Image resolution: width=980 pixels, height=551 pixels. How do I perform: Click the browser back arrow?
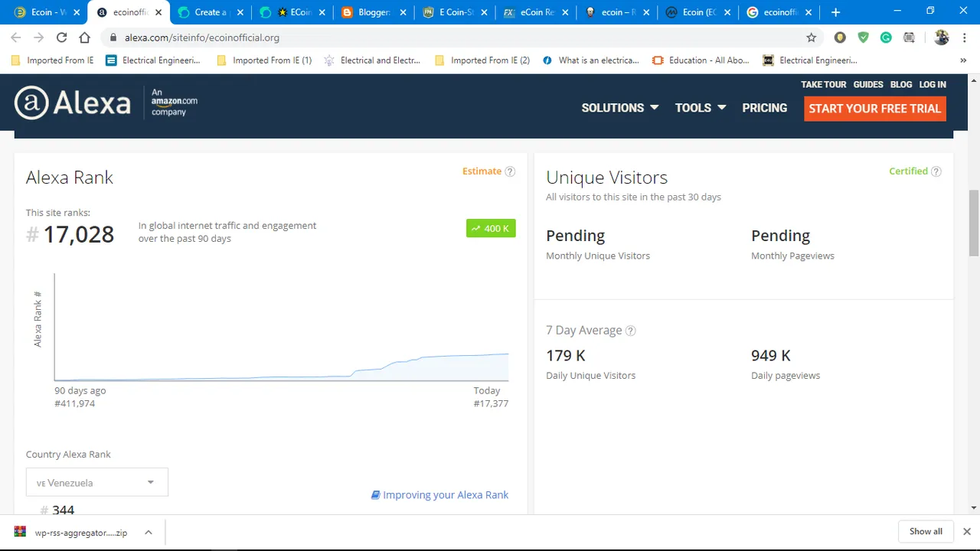16,37
